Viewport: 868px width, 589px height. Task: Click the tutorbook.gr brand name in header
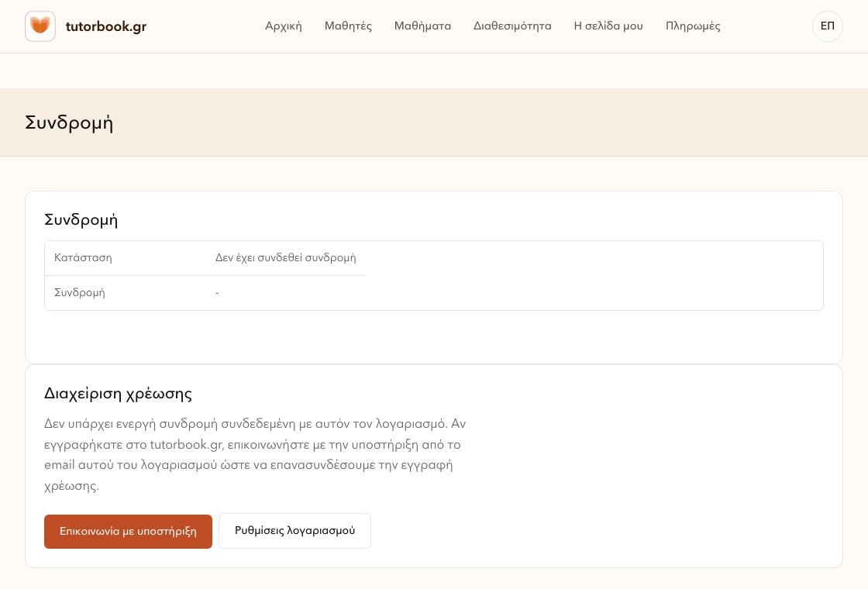[105, 26]
